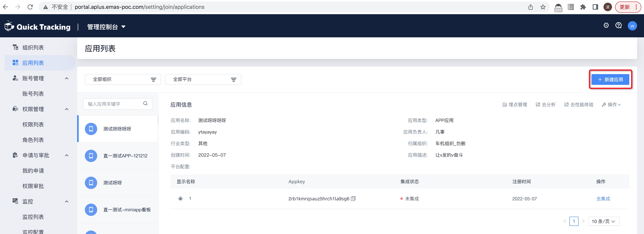Collapse the 权限管理 sidebar group
The width and height of the screenshot is (644, 234).
pyautogui.click(x=67, y=109)
